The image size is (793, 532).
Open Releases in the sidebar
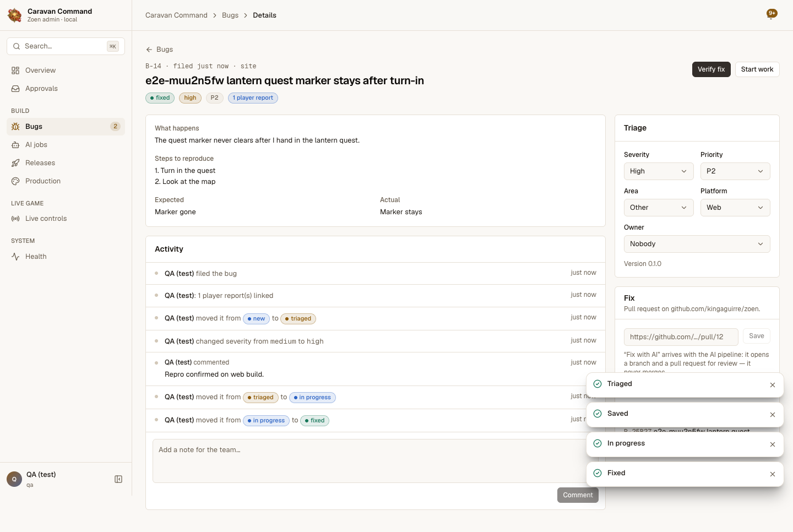(66, 163)
